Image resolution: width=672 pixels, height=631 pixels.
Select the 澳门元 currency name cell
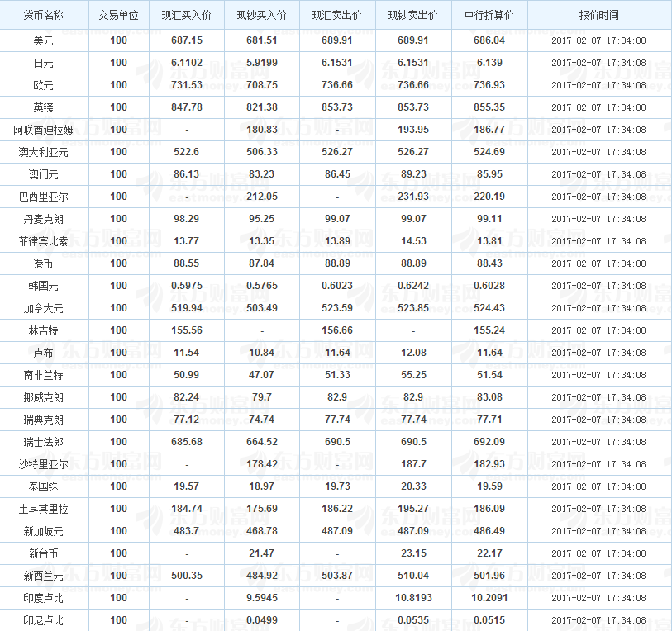tap(44, 174)
